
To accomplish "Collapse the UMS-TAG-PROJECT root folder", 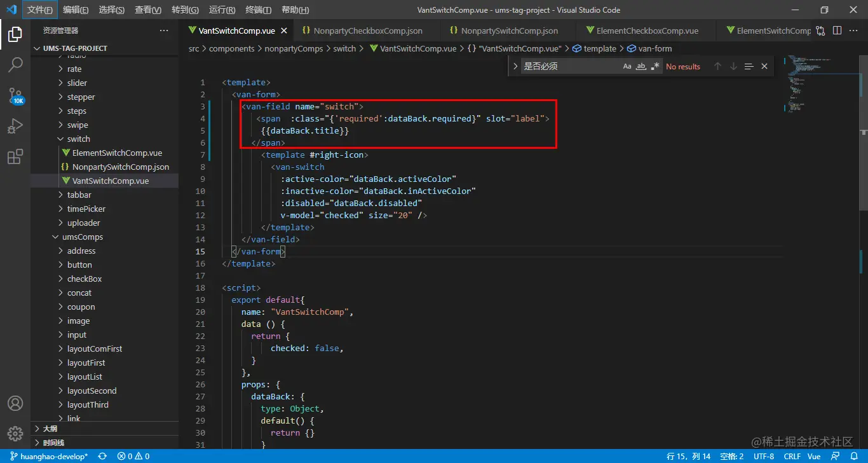I will pyautogui.click(x=104, y=48).
